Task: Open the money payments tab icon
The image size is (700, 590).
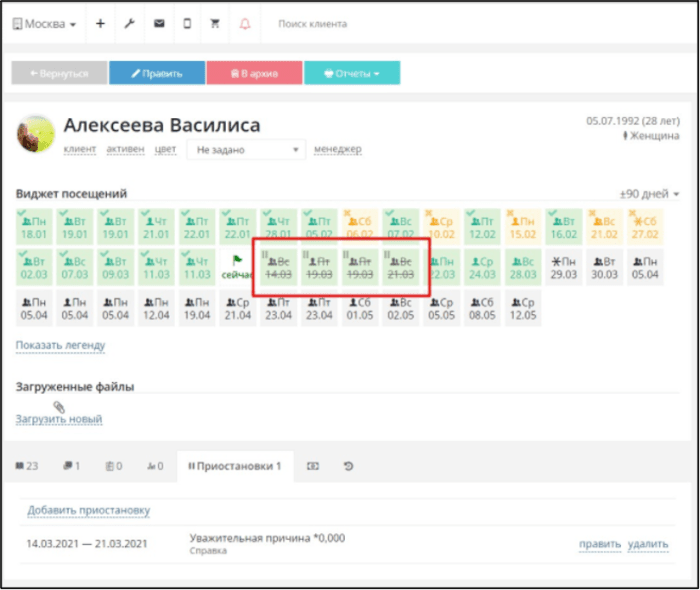Action: [313, 466]
